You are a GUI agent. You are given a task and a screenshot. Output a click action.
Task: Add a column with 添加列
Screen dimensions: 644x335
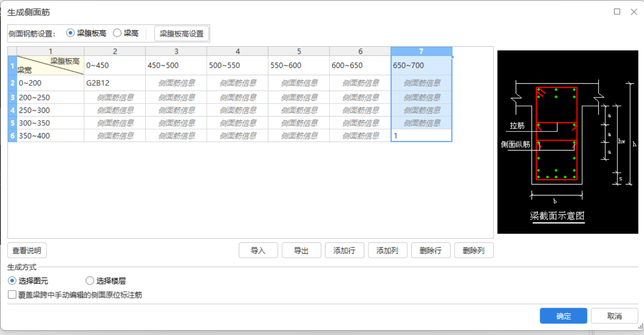coord(387,250)
